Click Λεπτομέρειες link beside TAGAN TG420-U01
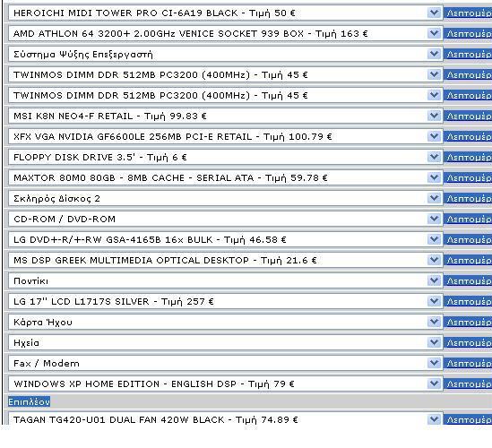The height and width of the screenshot is (448, 492). (468, 419)
